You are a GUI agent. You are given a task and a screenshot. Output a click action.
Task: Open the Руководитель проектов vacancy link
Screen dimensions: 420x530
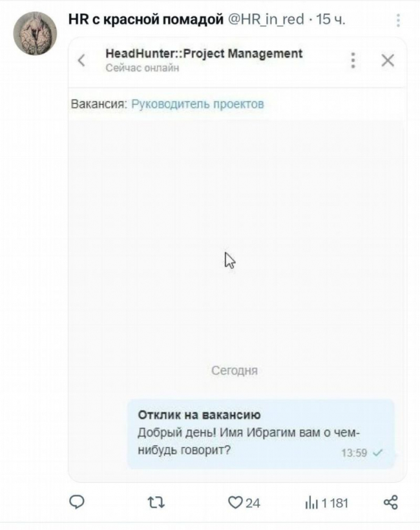(x=197, y=104)
